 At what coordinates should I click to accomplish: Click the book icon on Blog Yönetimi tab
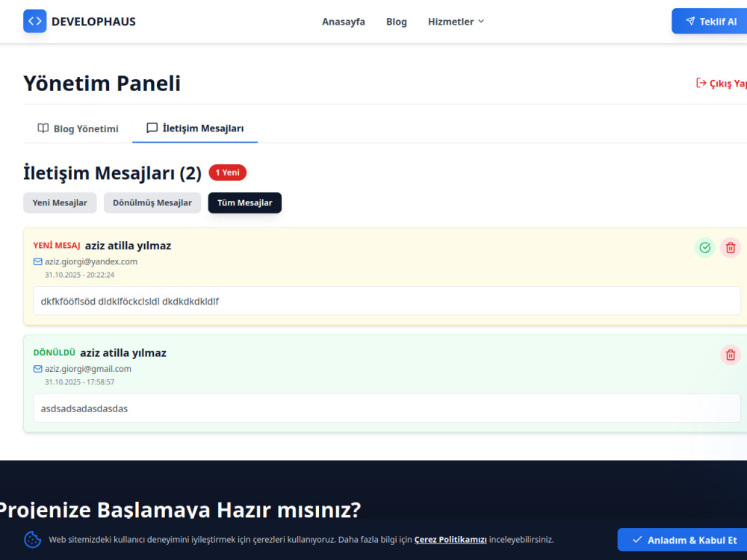pyautogui.click(x=43, y=128)
